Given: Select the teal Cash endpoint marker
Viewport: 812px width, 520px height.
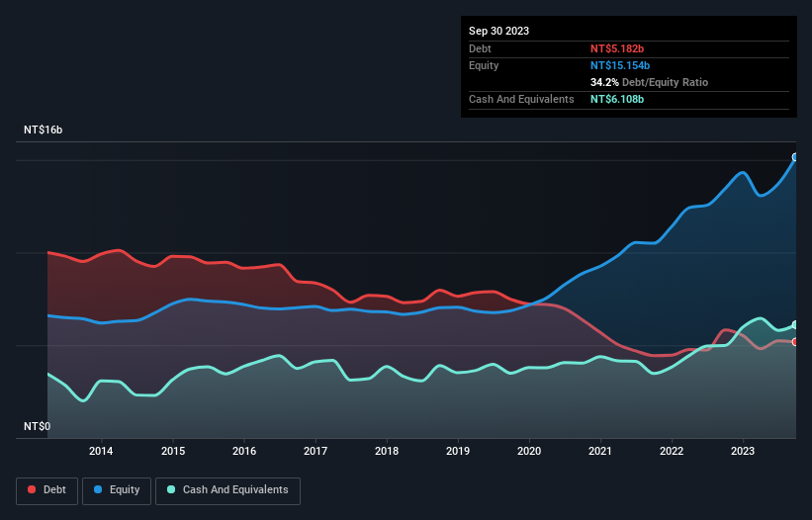Looking at the screenshot, I should click(795, 325).
